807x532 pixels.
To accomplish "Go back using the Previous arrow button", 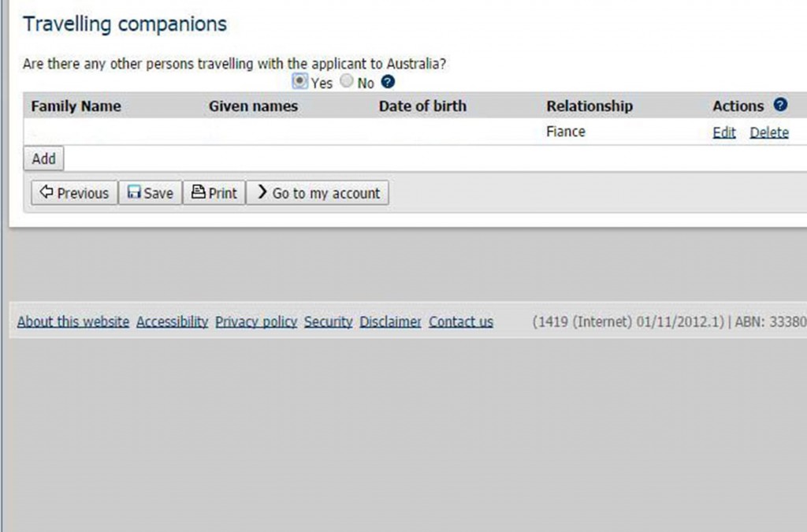I will coord(75,193).
